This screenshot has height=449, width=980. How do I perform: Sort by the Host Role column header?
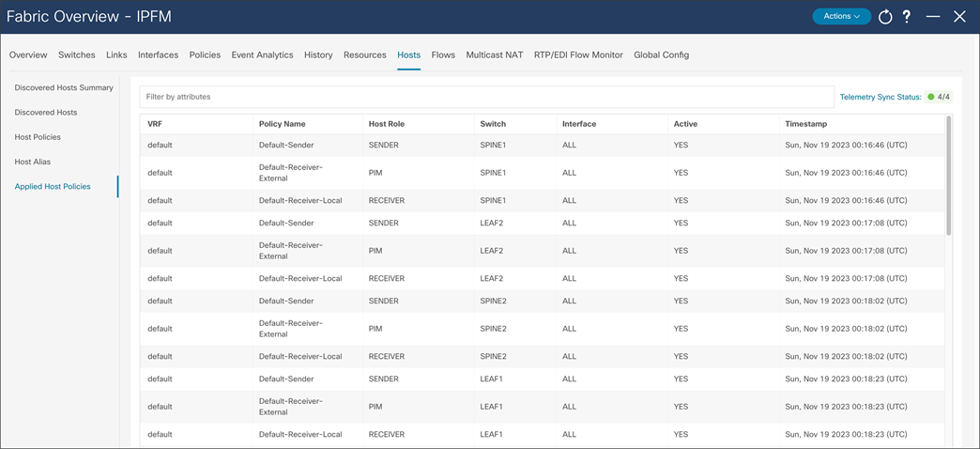(386, 124)
